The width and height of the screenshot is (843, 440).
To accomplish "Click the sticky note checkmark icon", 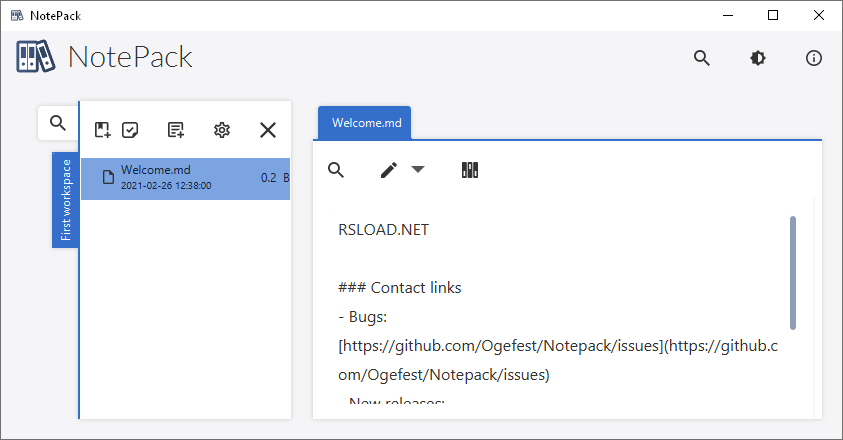I will (x=130, y=130).
